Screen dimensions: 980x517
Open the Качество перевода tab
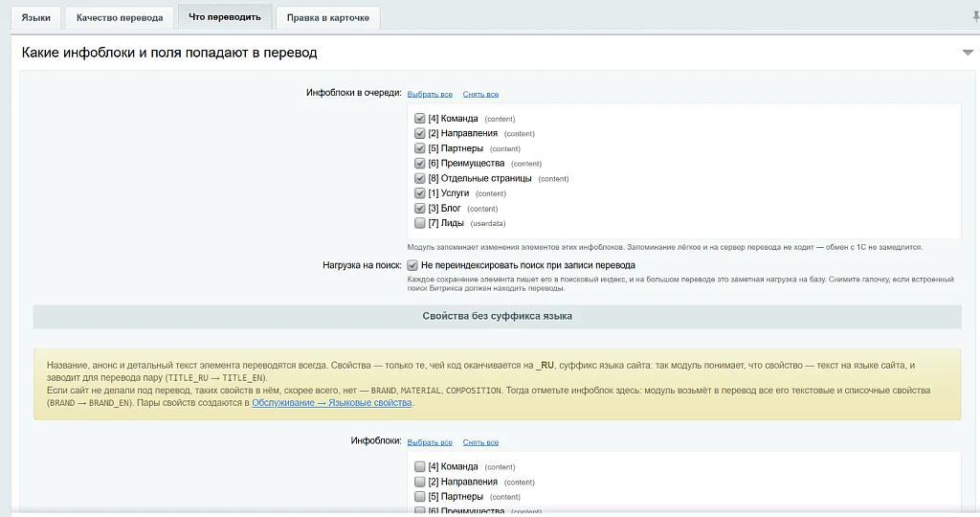click(120, 17)
